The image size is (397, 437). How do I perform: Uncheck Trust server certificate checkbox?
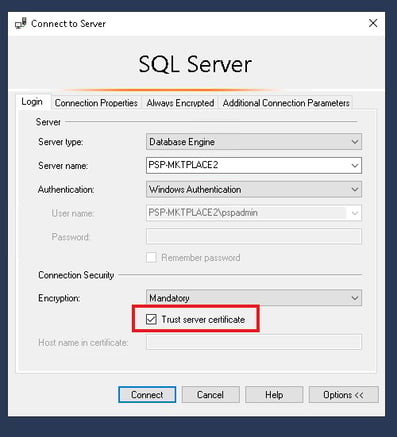(x=151, y=319)
